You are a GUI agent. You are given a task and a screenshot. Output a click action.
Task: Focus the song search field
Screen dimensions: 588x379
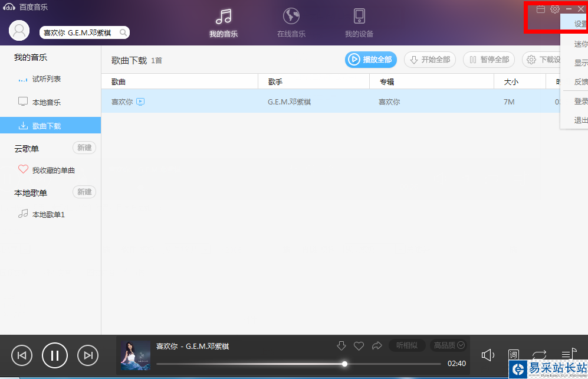(x=84, y=32)
